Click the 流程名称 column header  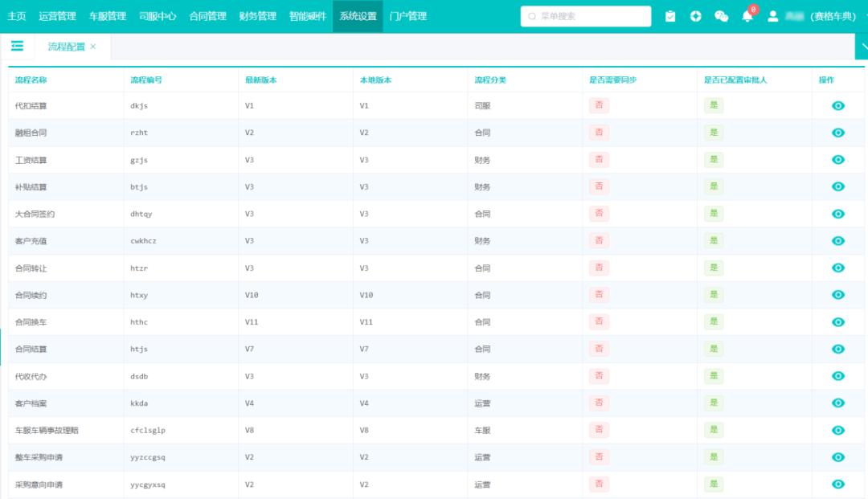tap(31, 80)
